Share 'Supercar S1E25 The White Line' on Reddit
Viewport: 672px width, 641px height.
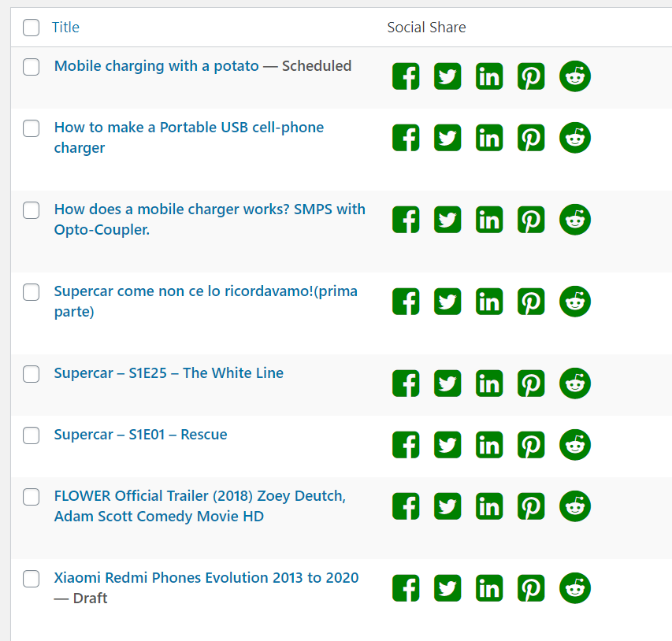tap(575, 383)
